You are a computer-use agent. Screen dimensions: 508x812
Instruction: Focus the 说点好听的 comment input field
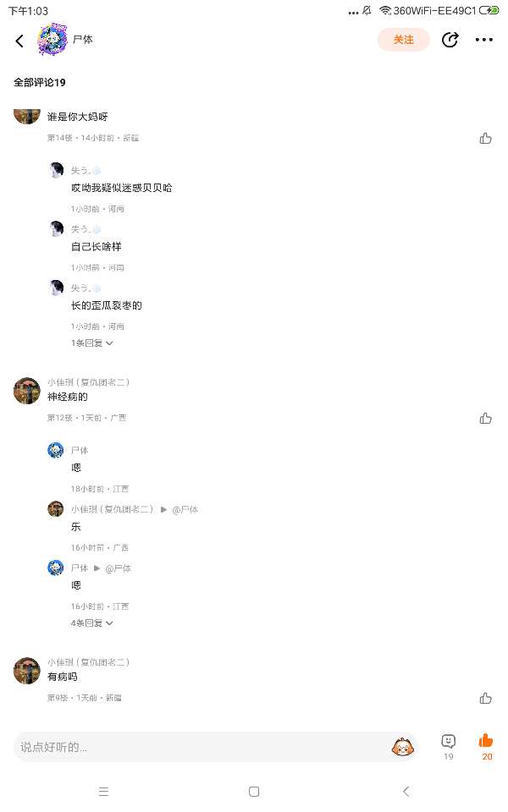(202, 747)
